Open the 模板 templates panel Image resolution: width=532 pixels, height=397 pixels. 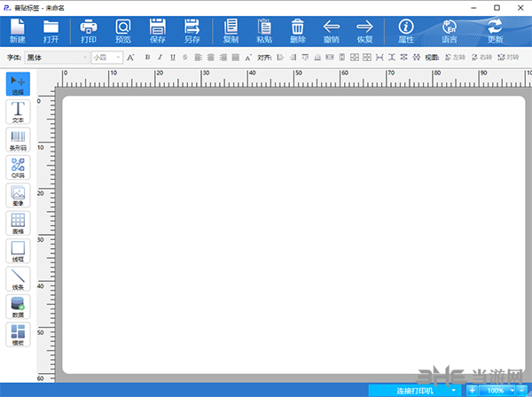18,334
